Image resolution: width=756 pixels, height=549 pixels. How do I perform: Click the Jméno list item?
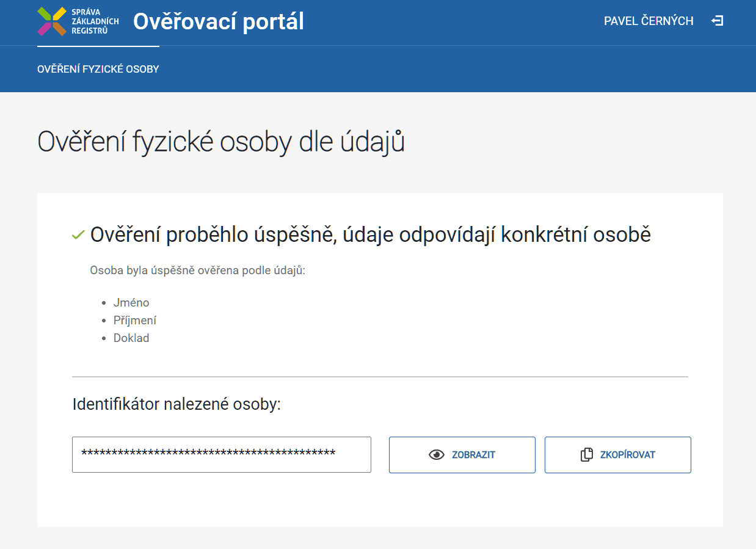pos(131,303)
